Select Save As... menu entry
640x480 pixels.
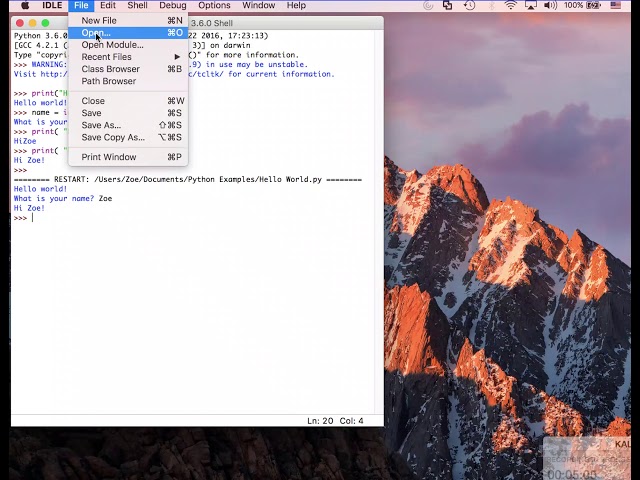[x=128, y=125]
